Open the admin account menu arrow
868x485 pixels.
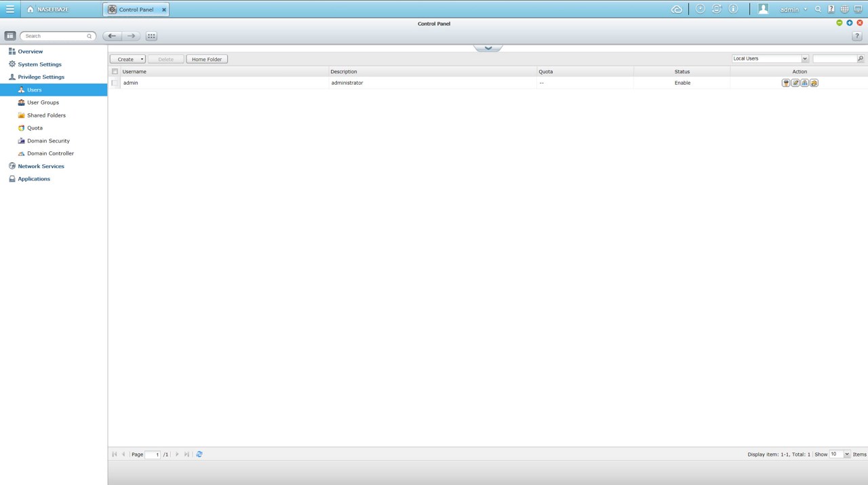point(806,9)
